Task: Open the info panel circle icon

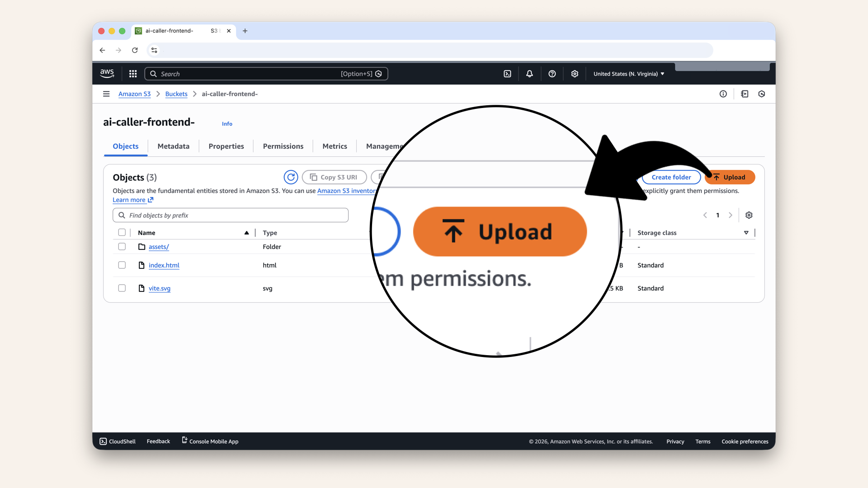Action: 723,94
